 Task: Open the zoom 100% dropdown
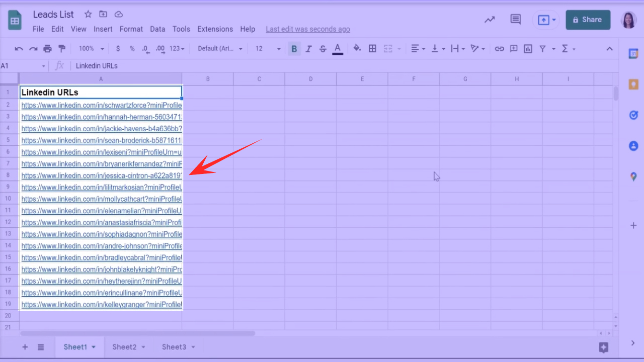tap(91, 49)
